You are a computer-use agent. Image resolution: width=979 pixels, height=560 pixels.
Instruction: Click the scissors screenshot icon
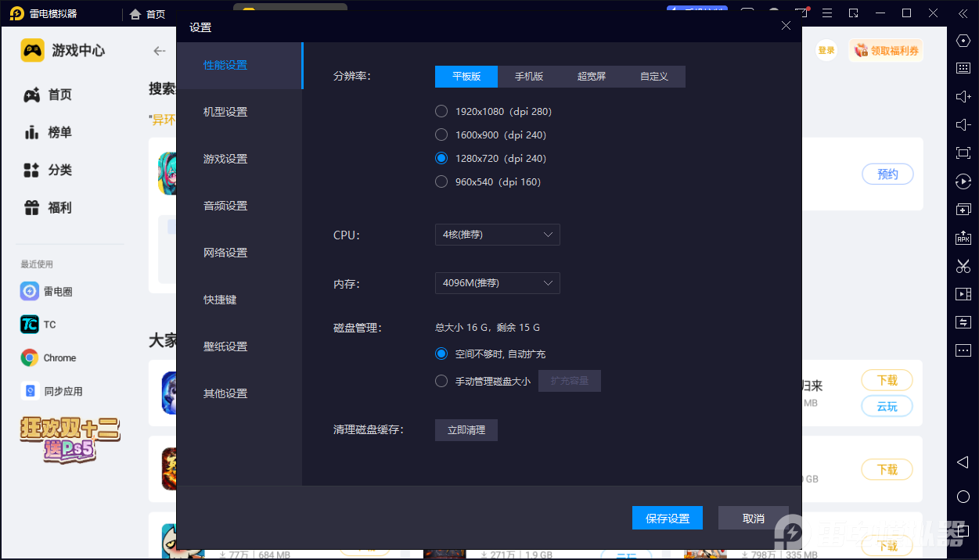coord(963,266)
